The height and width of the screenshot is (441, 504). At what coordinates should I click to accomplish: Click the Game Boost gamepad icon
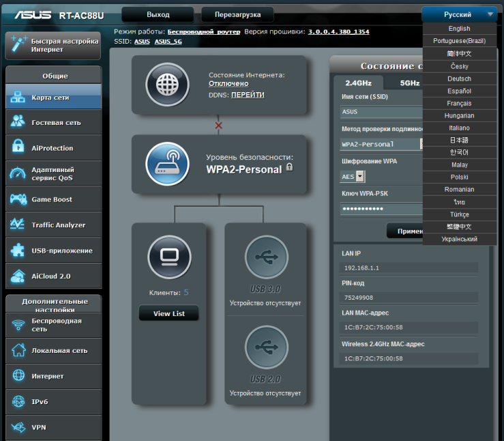[x=18, y=199]
